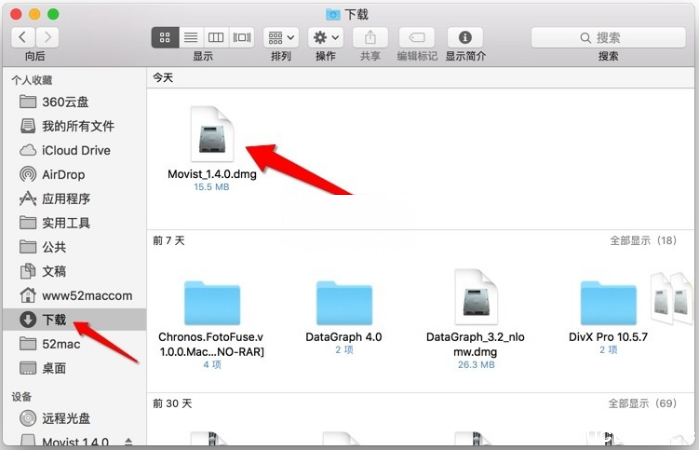Open 桌面 (Desktop) in the sidebar
Screen dimensions: 699x450
tap(74, 368)
